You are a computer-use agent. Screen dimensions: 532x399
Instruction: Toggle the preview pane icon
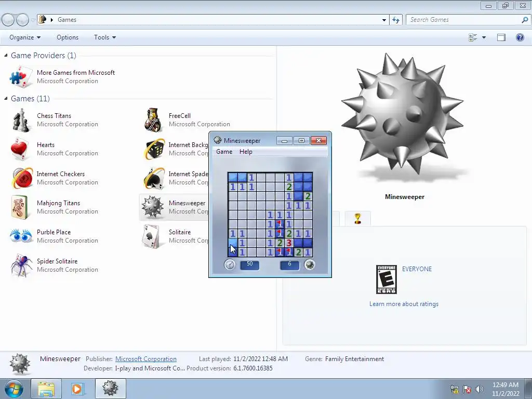501,37
